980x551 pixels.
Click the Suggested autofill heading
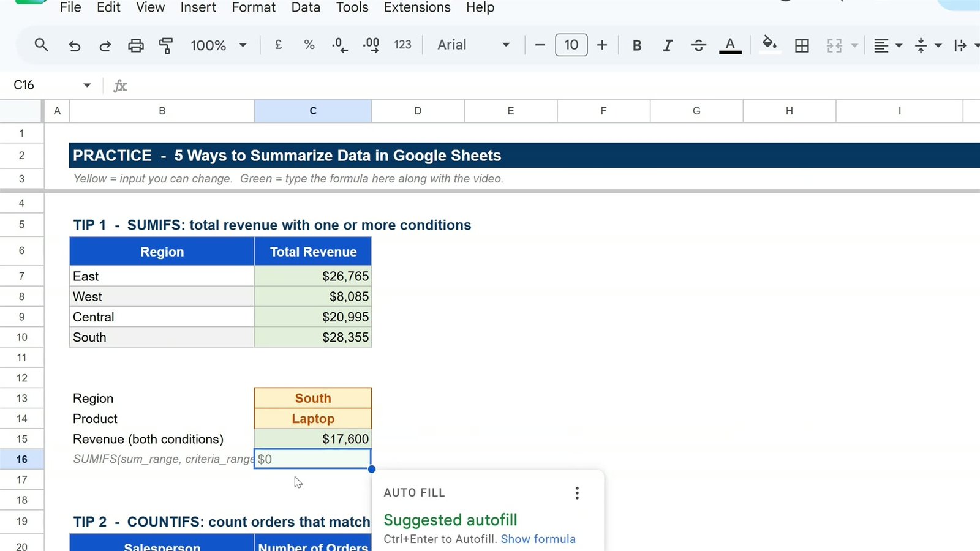[450, 520]
